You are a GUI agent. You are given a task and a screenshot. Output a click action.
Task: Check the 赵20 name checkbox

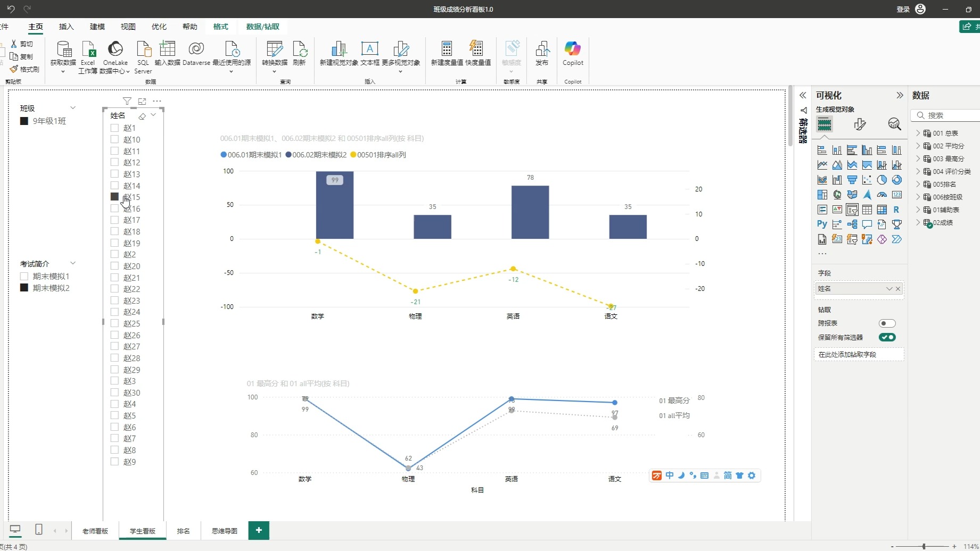point(114,266)
